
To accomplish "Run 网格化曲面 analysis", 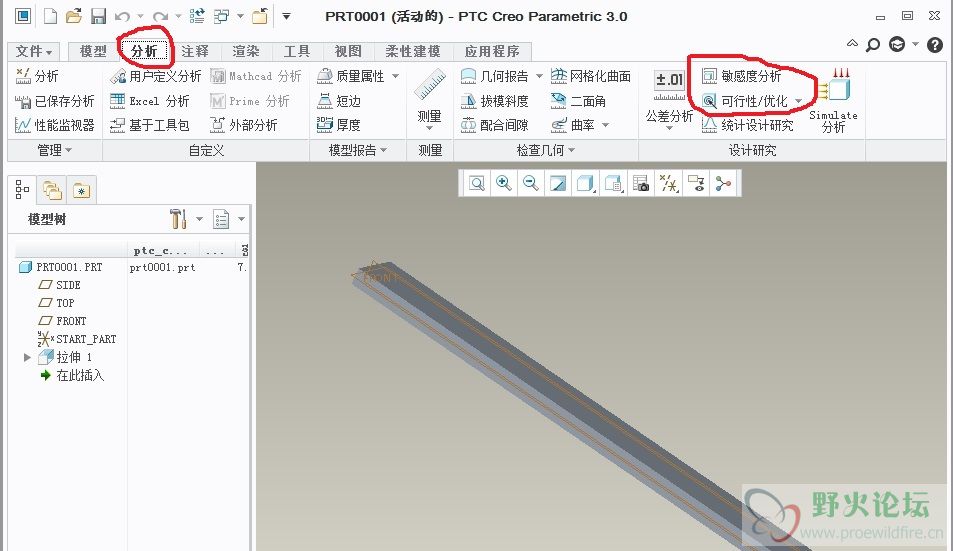I will pos(590,76).
